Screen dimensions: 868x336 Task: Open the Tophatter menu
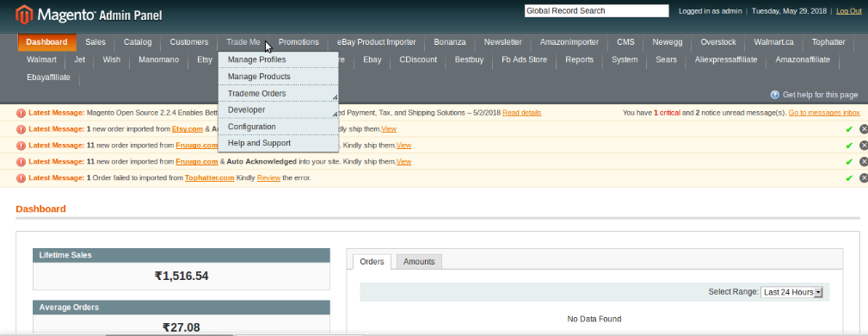828,42
